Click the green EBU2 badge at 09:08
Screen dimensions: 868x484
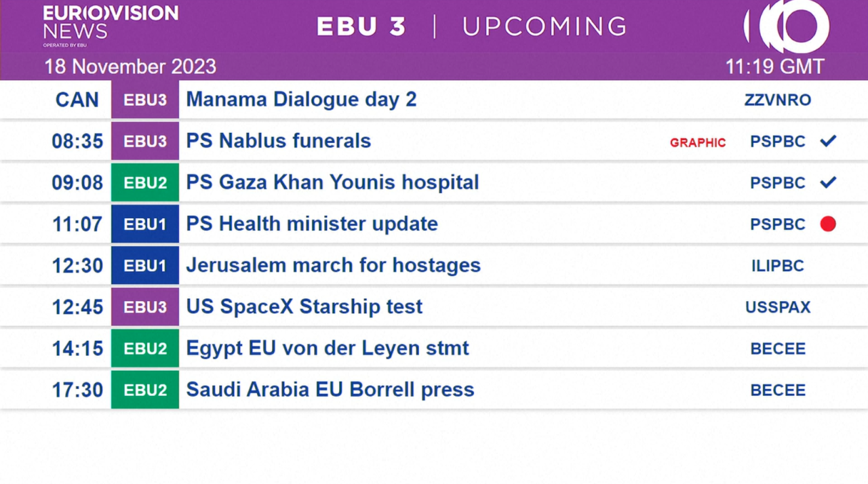(145, 182)
